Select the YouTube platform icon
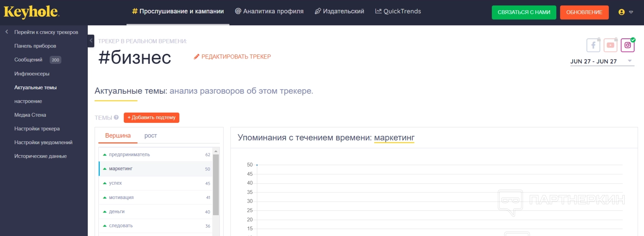 (x=610, y=45)
